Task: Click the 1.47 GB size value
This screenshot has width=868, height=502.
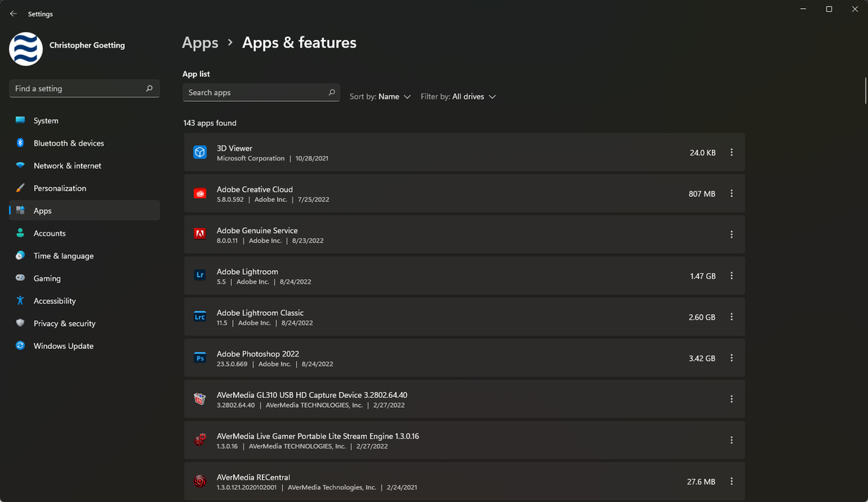Action: [x=702, y=276]
